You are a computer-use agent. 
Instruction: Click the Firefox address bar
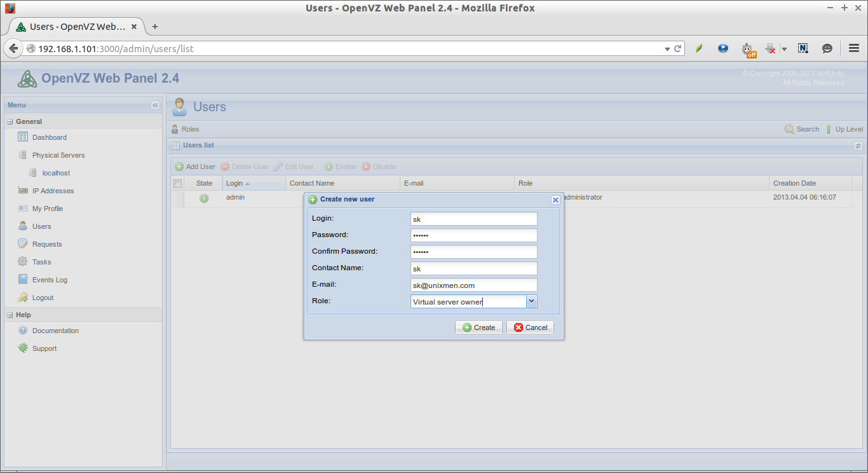coord(343,48)
